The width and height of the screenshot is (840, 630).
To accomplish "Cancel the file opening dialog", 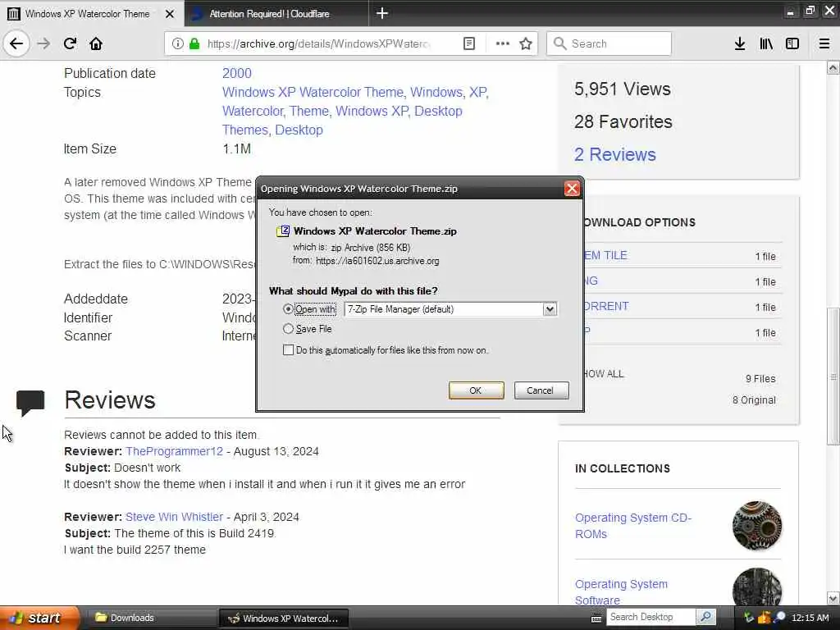I will click(541, 390).
